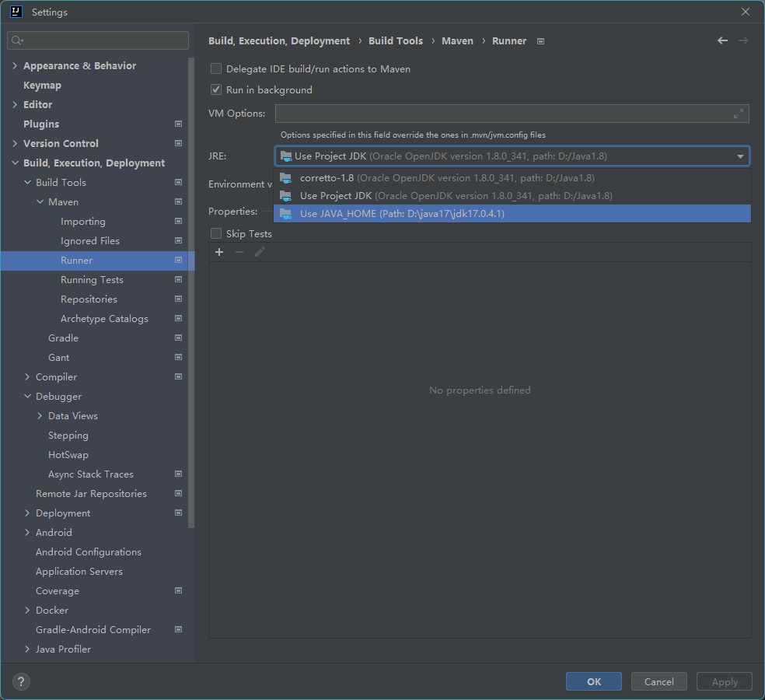The image size is (765, 700).
Task: Choose Use JAVA_HOME option in list
Action: (x=512, y=213)
